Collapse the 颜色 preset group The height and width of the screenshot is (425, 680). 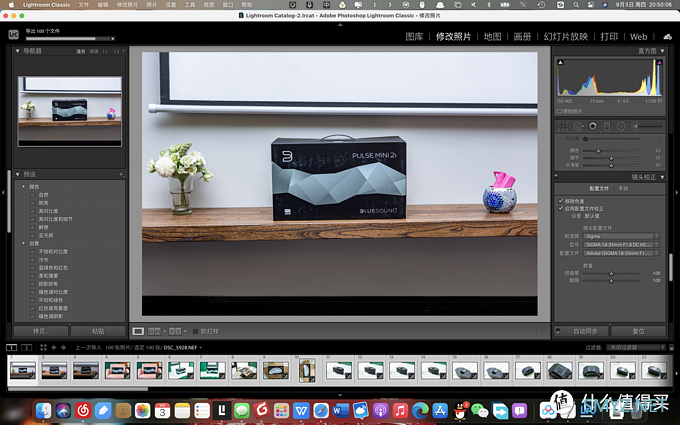pyautogui.click(x=23, y=187)
